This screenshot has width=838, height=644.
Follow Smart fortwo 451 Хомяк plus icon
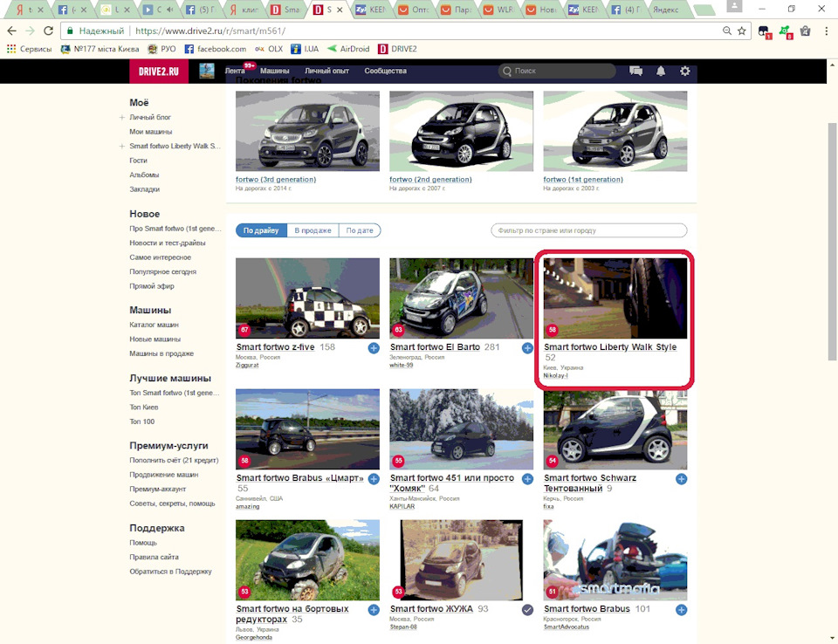pyautogui.click(x=527, y=479)
